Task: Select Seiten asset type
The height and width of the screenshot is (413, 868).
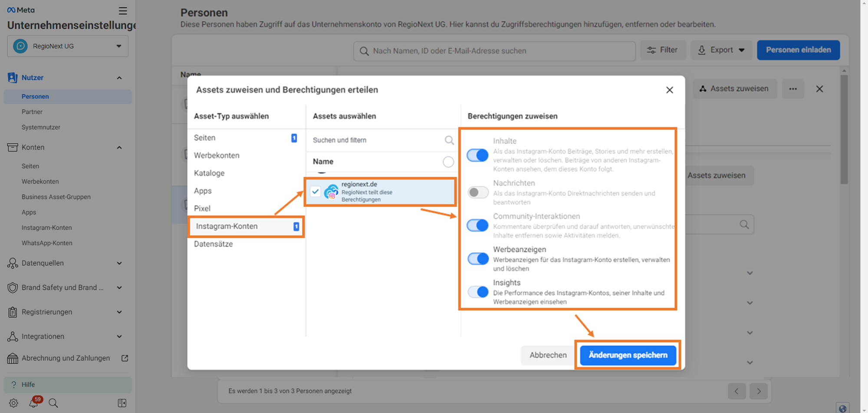Action: [246, 138]
